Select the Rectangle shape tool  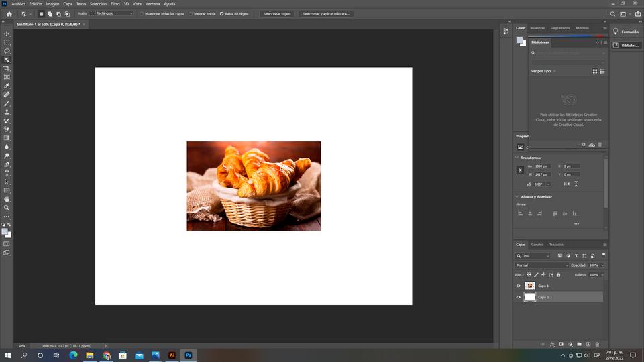pos(7,190)
